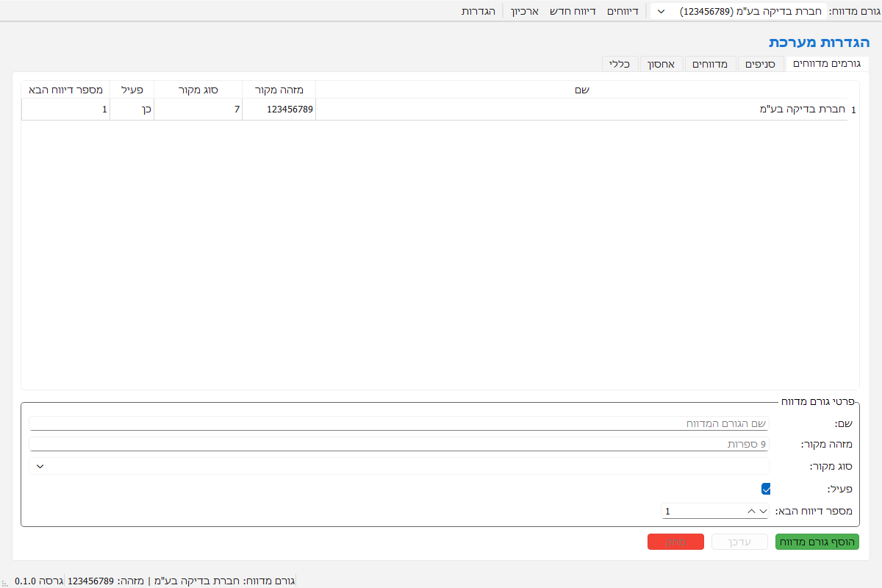The width and height of the screenshot is (882, 588).
Task: Click the red מחק button
Action: point(675,542)
